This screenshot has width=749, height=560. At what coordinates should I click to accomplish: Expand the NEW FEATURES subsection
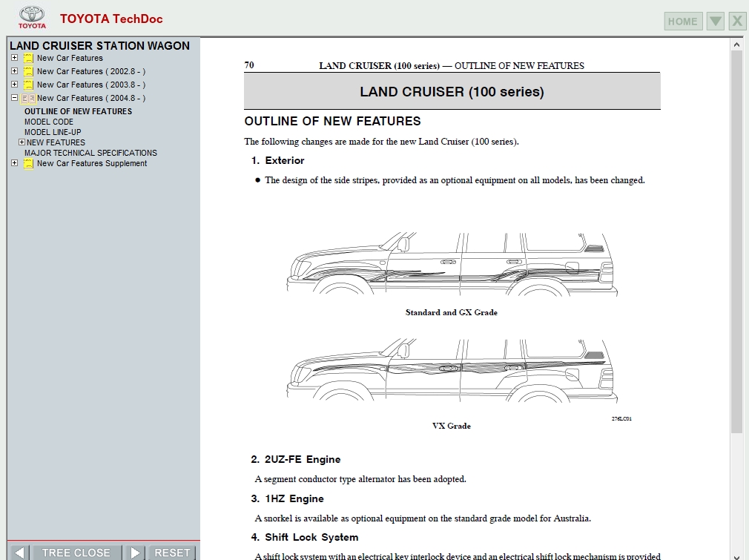pos(22,142)
